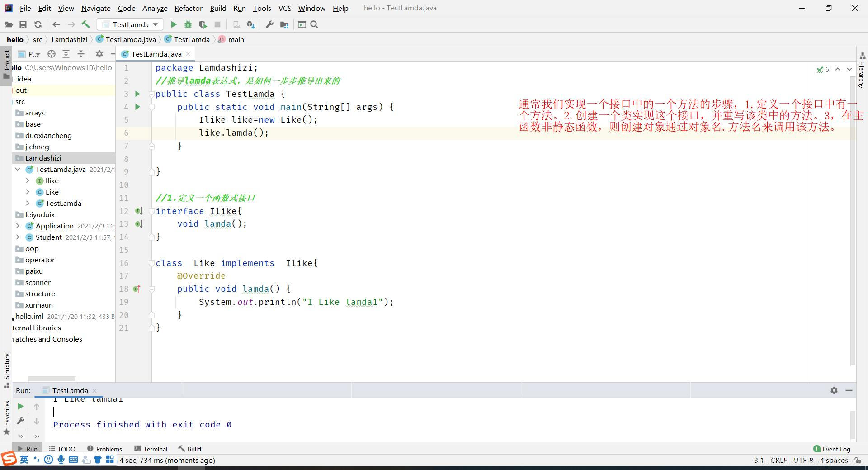This screenshot has width=868, height=470.
Task: Rerun TestLamda in Run panel
Action: 20,406
